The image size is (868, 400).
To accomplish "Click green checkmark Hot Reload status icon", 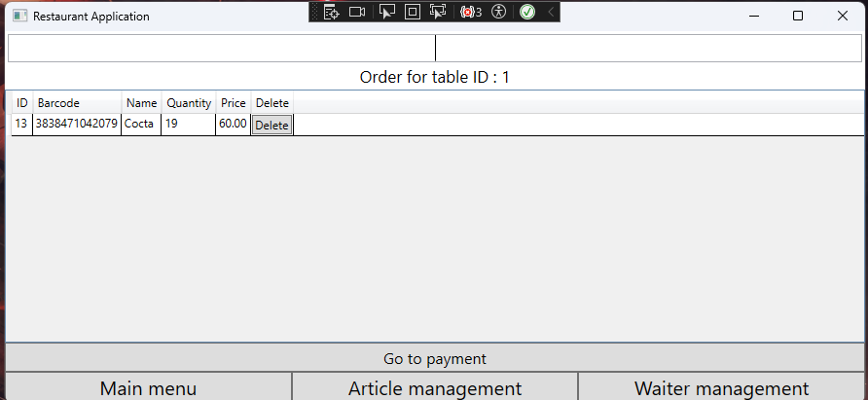I will pyautogui.click(x=527, y=12).
